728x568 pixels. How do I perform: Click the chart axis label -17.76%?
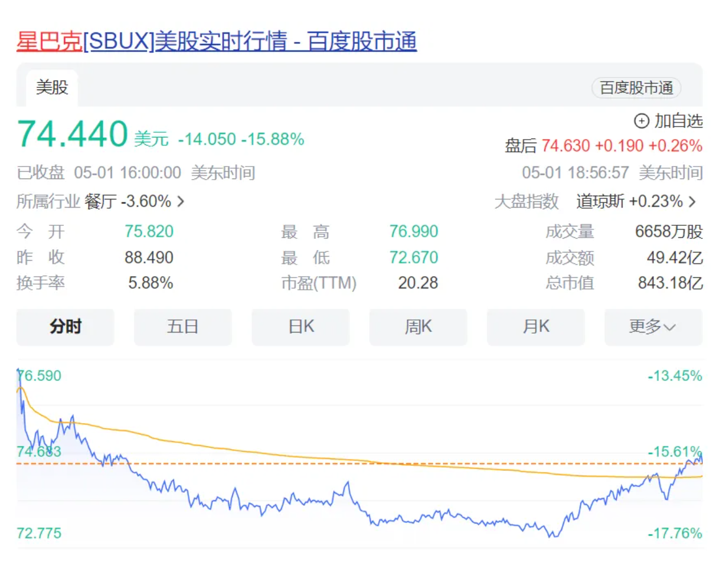[675, 533]
